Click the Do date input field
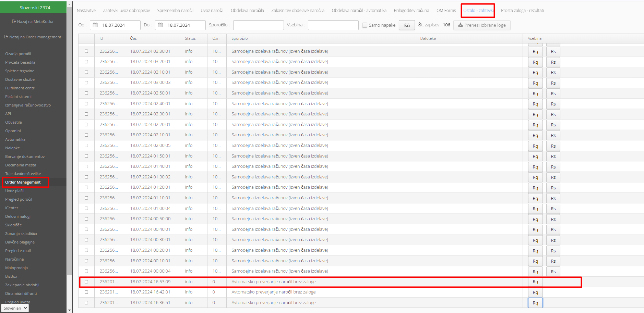644x313 pixels. click(x=185, y=25)
